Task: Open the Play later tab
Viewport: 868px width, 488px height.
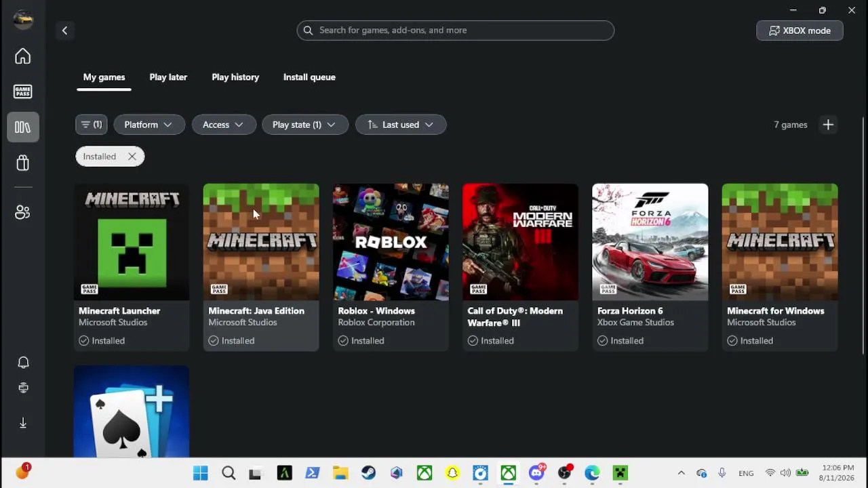Action: click(168, 77)
